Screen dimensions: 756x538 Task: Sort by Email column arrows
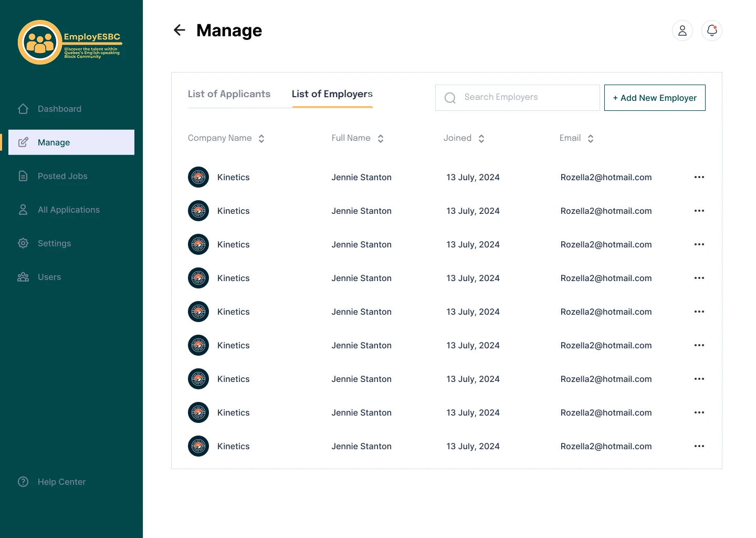pyautogui.click(x=591, y=139)
